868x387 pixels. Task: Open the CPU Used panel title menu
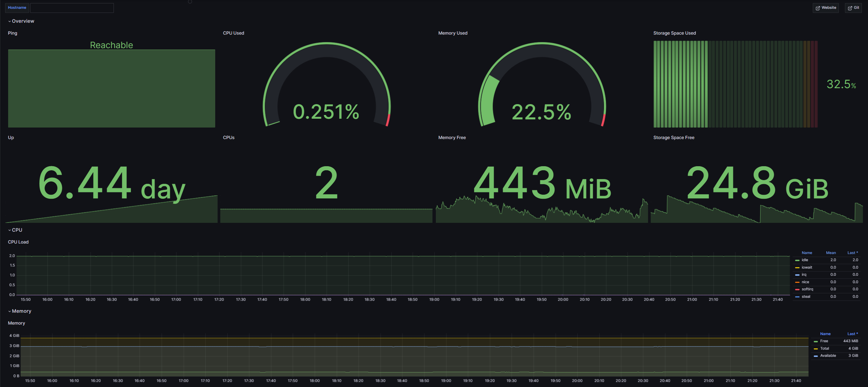point(233,33)
